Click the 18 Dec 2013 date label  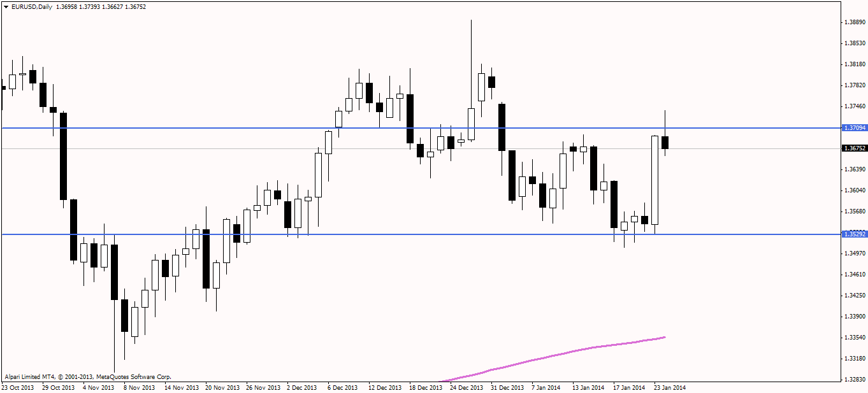[426, 387]
